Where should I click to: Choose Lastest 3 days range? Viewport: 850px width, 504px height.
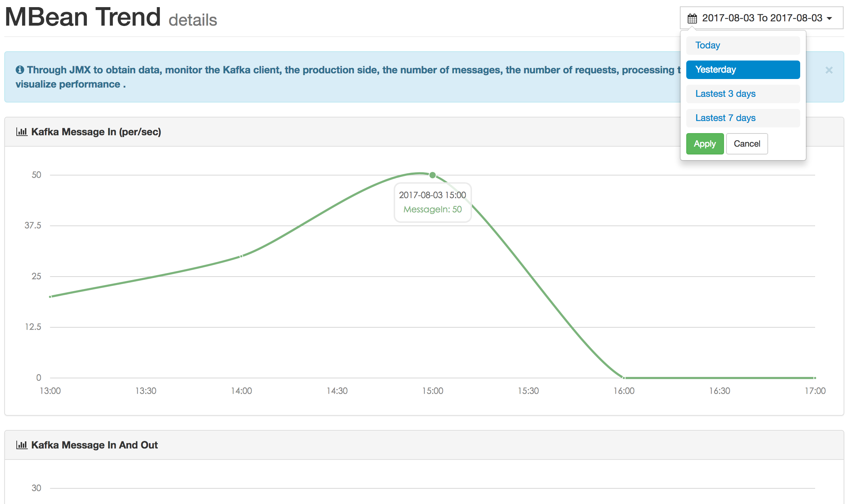[x=743, y=94]
